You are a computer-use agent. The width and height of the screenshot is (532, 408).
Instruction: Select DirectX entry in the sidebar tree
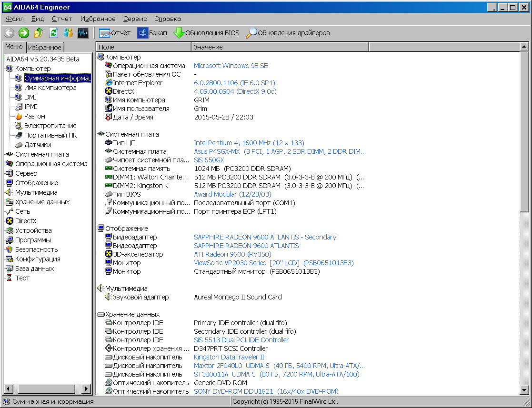point(25,221)
